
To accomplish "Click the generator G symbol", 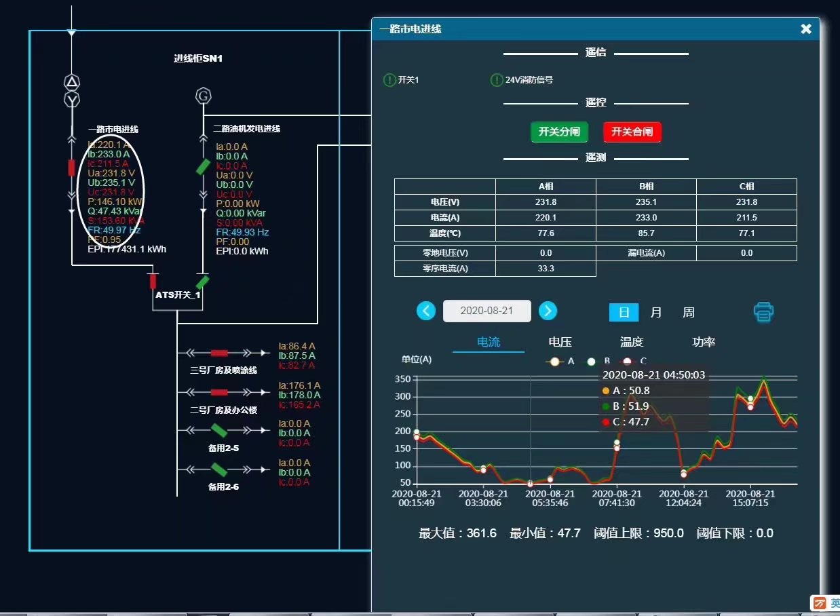I will click(x=203, y=96).
